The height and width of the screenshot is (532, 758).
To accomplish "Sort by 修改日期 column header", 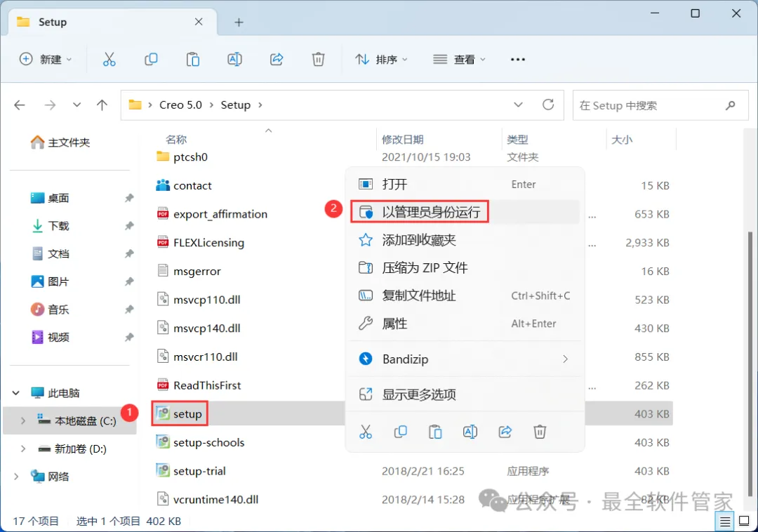I will 402,140.
